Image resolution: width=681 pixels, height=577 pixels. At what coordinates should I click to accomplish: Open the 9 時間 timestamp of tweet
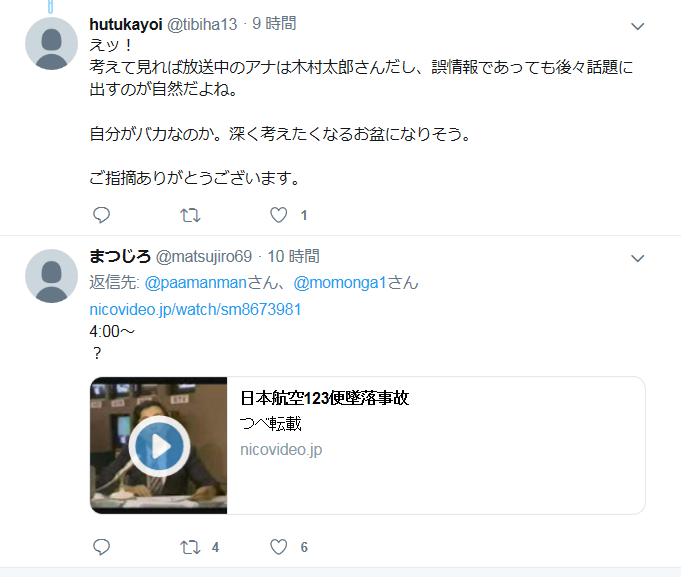(274, 23)
